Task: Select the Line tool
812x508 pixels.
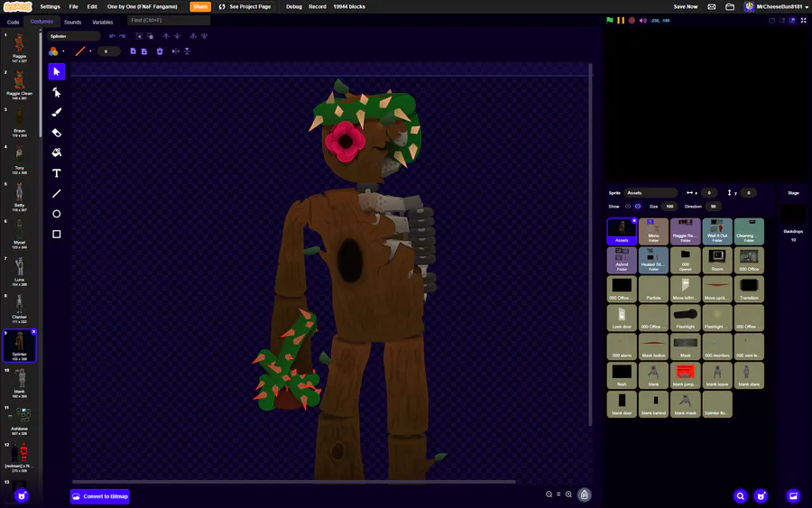Action: 57,194
